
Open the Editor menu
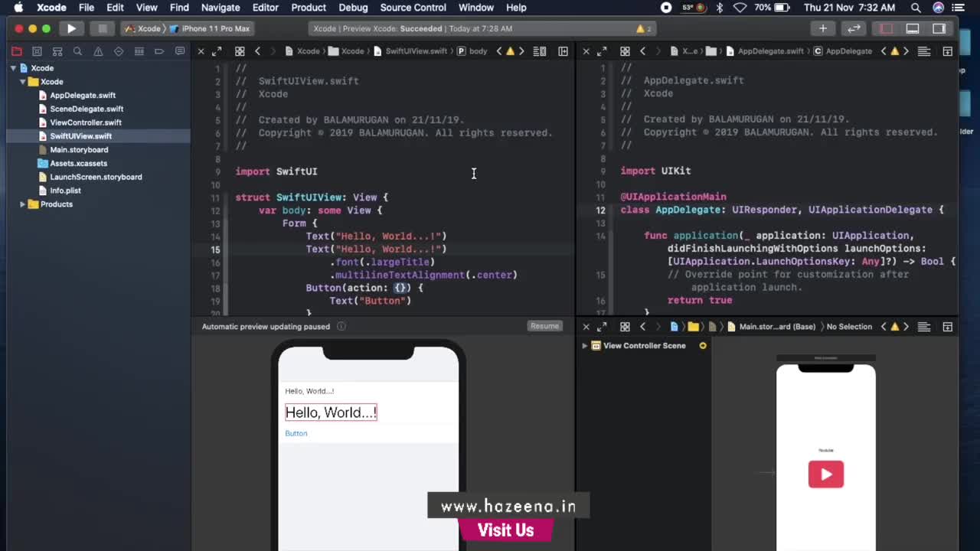coord(266,8)
